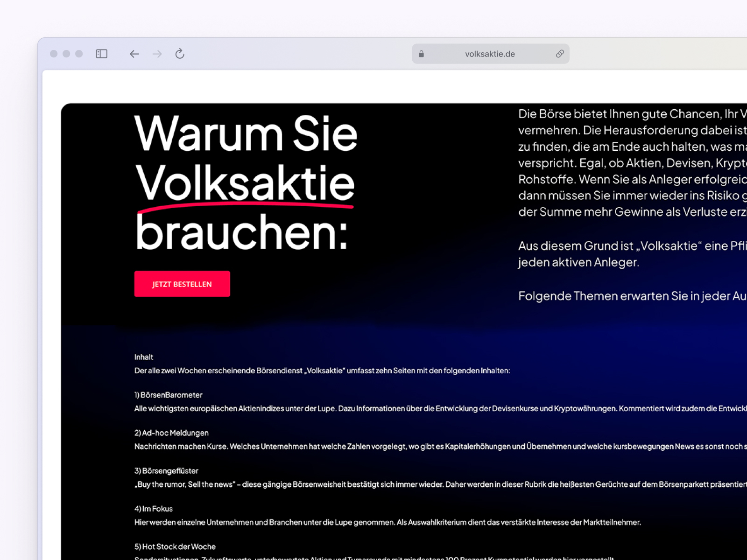This screenshot has height=560, width=747.
Task: Click the first gray window close dot
Action: click(54, 54)
